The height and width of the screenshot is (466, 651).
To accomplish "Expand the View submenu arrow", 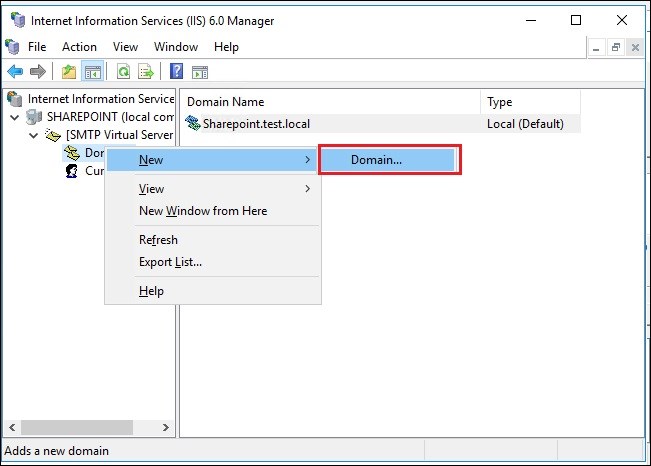I will click(308, 189).
